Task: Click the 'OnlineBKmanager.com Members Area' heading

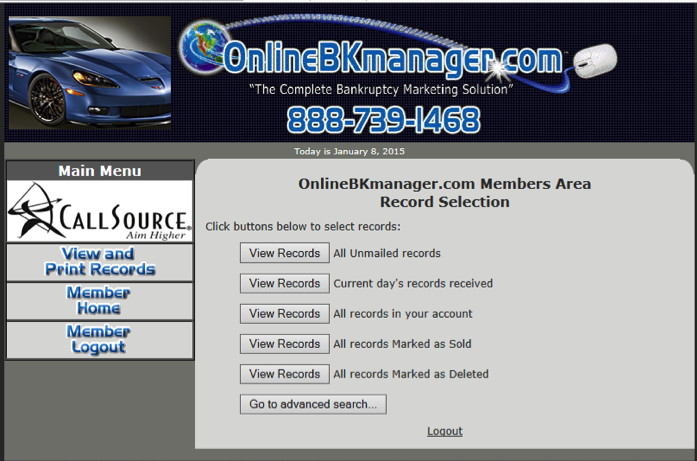Action: (445, 184)
